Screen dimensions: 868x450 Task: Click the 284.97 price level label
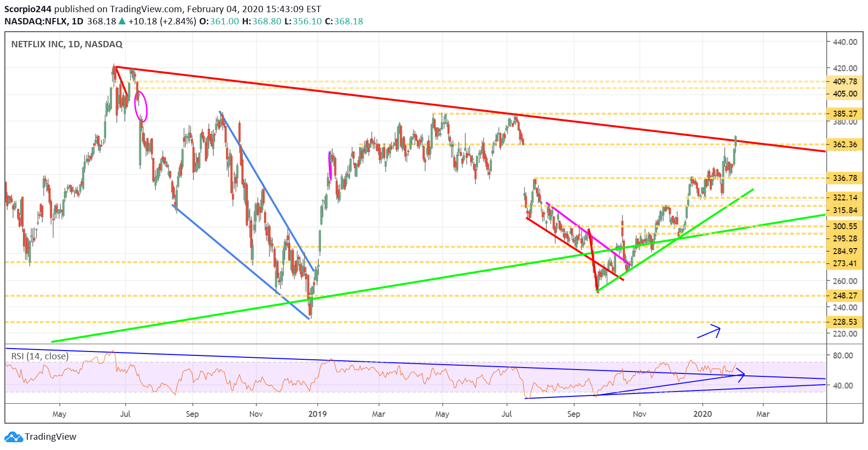point(845,251)
